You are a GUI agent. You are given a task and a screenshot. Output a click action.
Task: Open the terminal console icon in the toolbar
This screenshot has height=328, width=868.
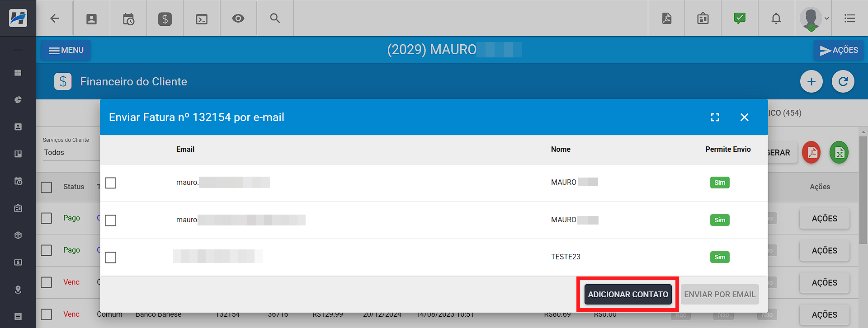tap(202, 19)
